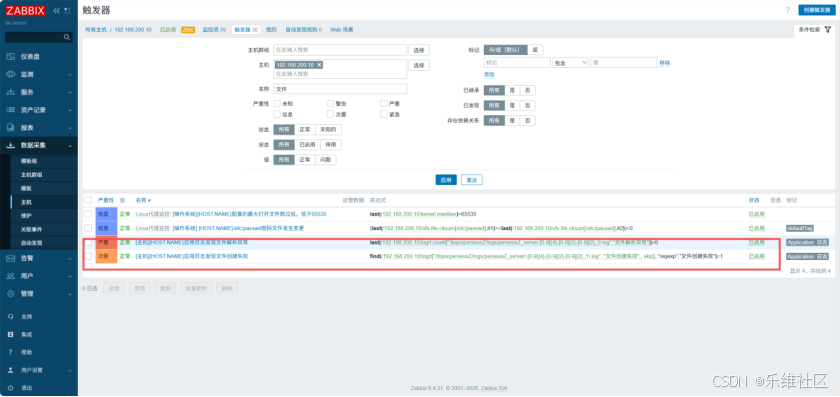840x397 pixels.
Task: Expand the 服务 sidebar menu
Action: [70, 92]
